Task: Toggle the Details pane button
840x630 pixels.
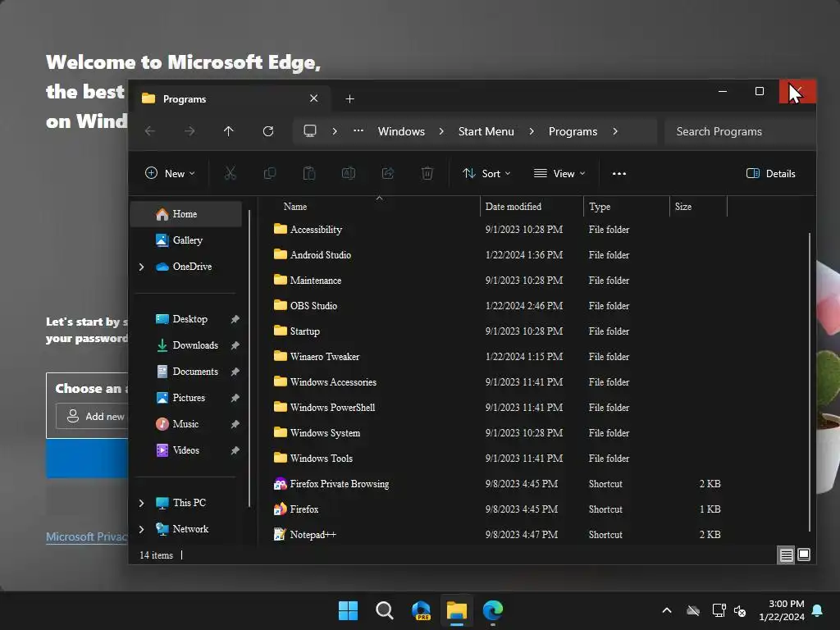Action: click(771, 174)
